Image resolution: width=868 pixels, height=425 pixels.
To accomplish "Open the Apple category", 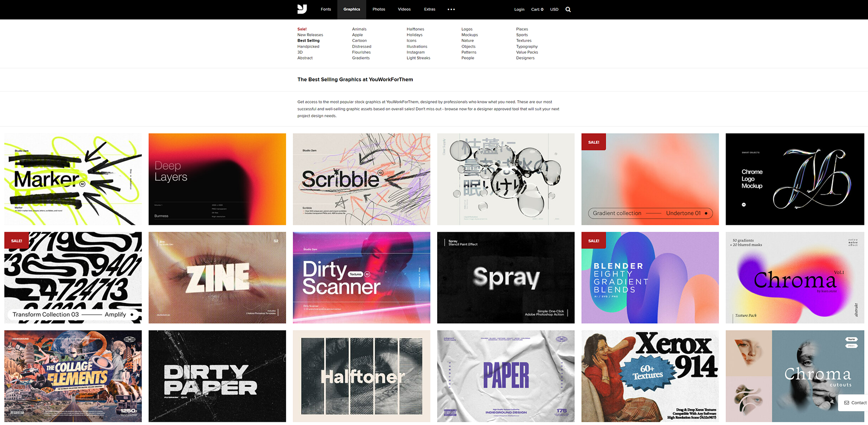I will pyautogui.click(x=358, y=35).
